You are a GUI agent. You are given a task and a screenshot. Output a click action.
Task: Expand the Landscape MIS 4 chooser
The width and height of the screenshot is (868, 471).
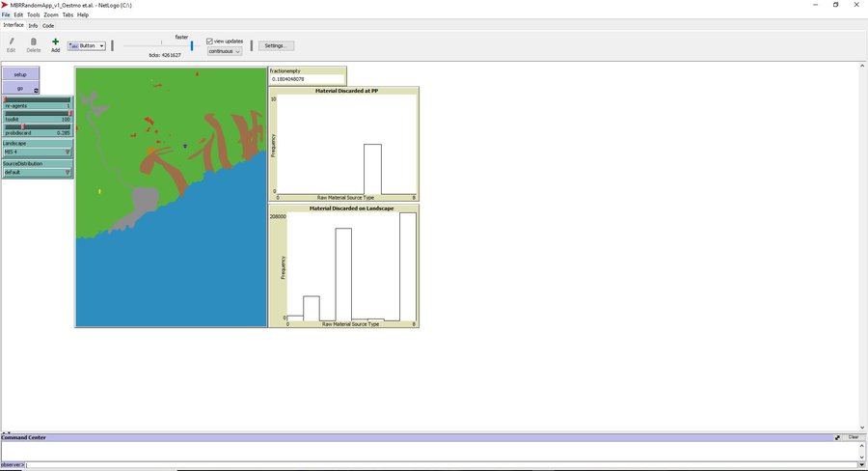pyautogui.click(x=37, y=152)
